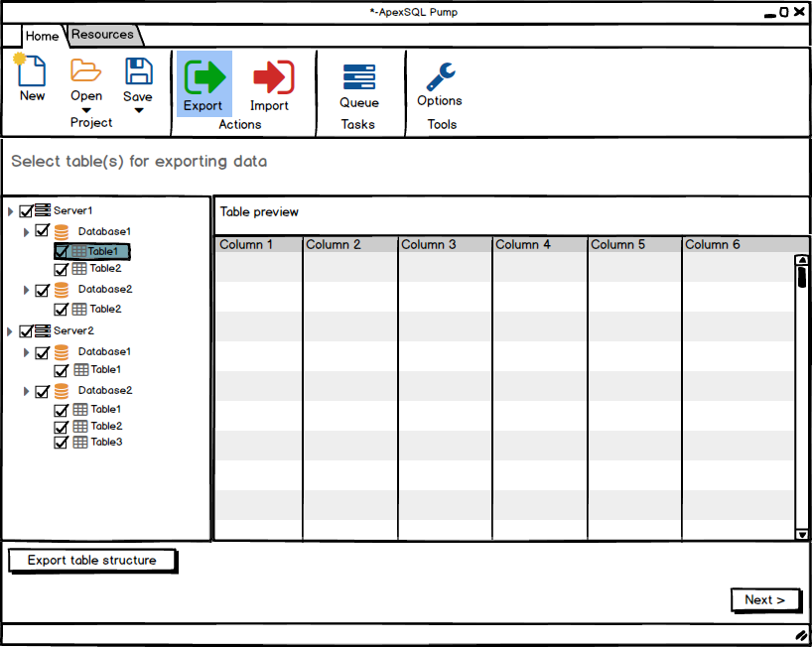This screenshot has height=647, width=812.
Task: Select Table2 label under Server2 Database2
Action: (106, 426)
